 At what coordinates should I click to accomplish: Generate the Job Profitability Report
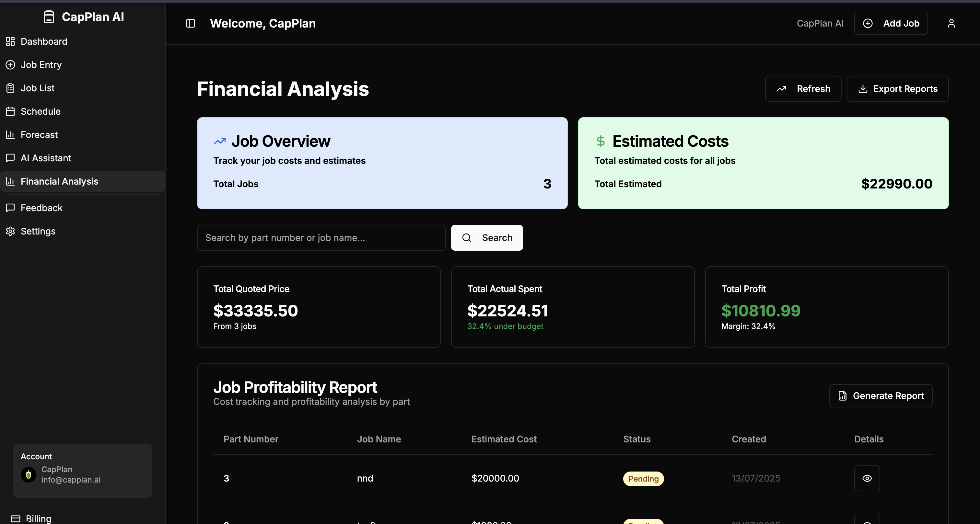click(880, 395)
